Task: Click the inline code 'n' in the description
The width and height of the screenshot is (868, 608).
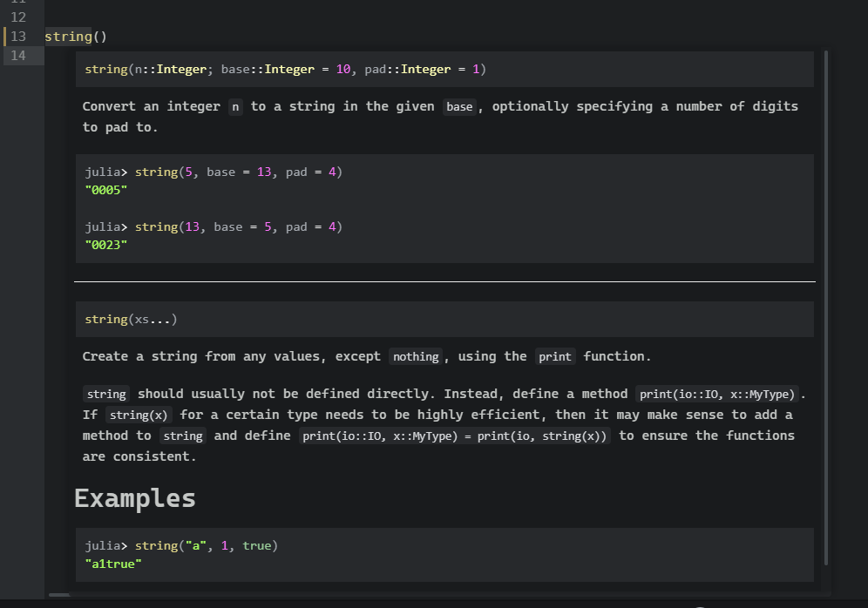Action: pyautogui.click(x=235, y=107)
